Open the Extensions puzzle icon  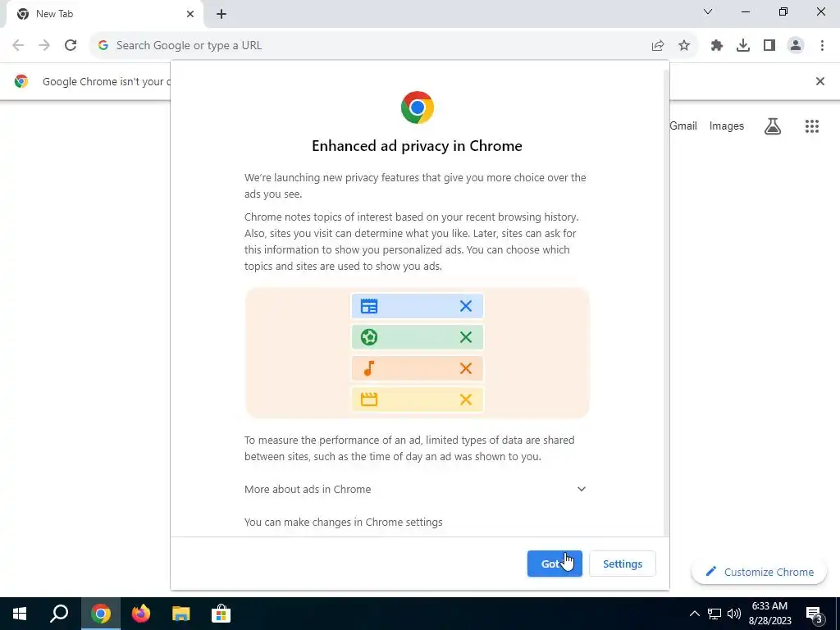(x=717, y=46)
